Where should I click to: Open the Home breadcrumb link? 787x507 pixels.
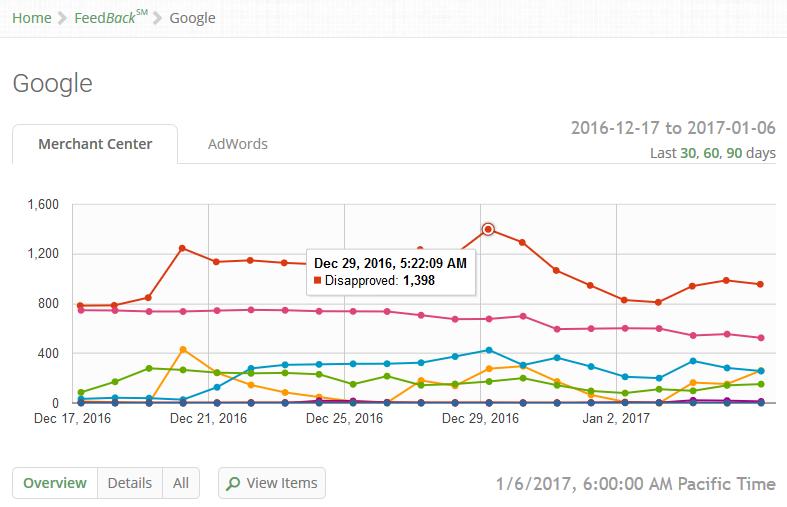tap(32, 18)
